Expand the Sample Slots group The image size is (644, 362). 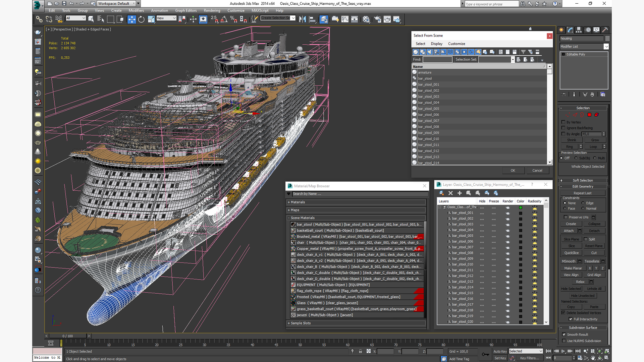[x=356, y=323]
